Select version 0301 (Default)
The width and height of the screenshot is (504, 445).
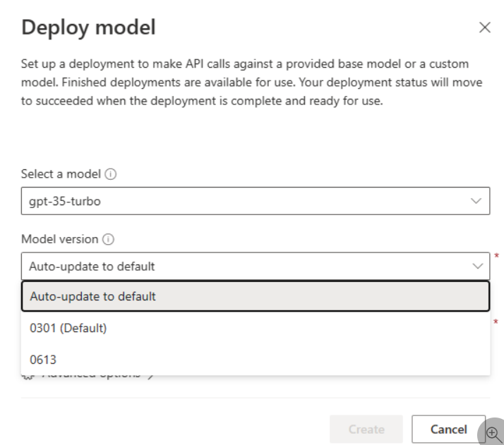click(256, 328)
